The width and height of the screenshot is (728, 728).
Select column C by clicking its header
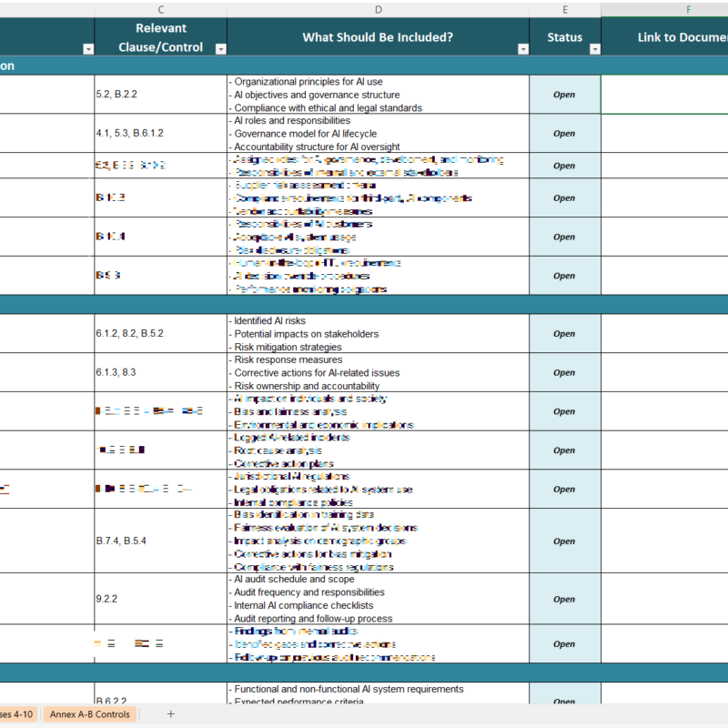point(161,9)
